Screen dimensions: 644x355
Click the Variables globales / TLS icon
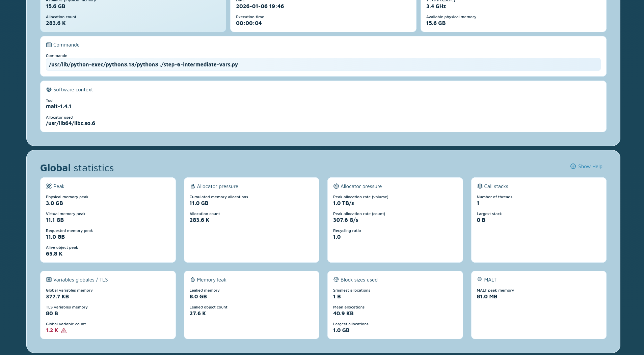click(49, 280)
